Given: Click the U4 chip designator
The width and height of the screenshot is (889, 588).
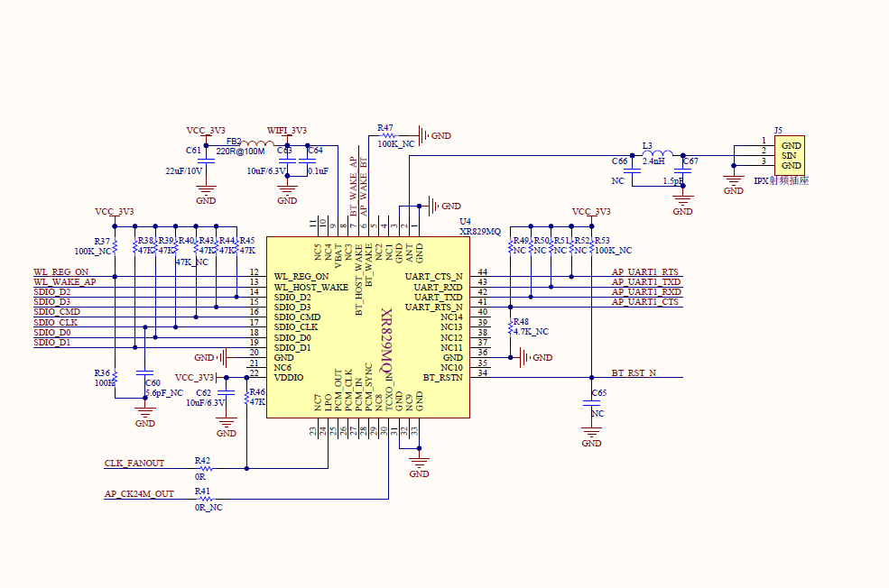Looking at the screenshot, I should 465,221.
